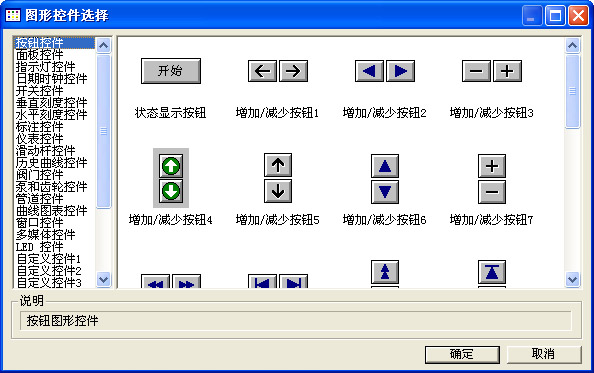Click the blue down triangle of 增加/减少按钮6

[x=385, y=192]
